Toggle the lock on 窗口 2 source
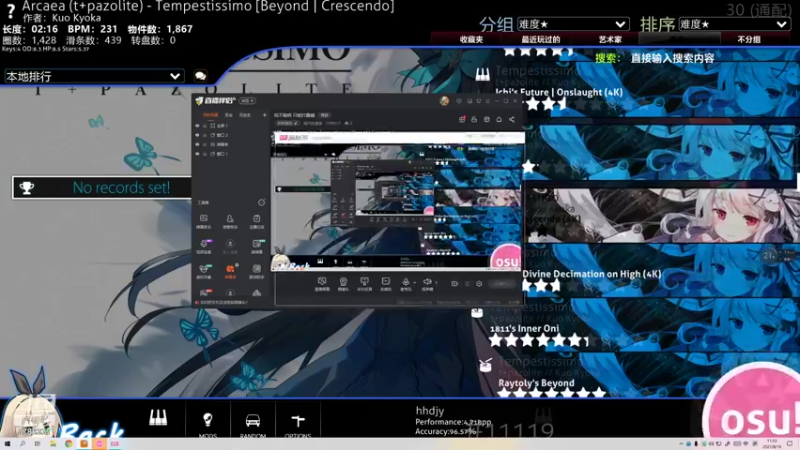Image resolution: width=800 pixels, height=450 pixels. [205, 135]
